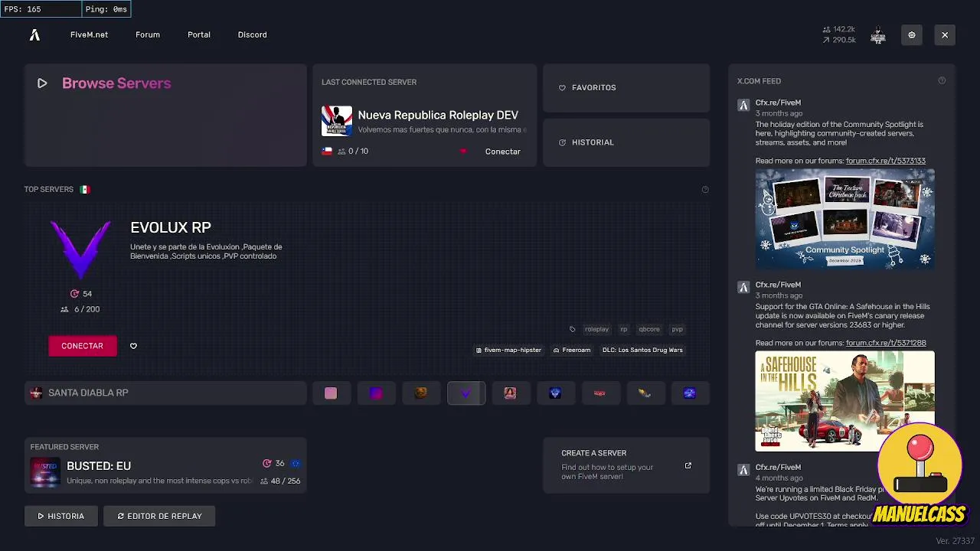Open the Create a Server card

pyautogui.click(x=626, y=466)
